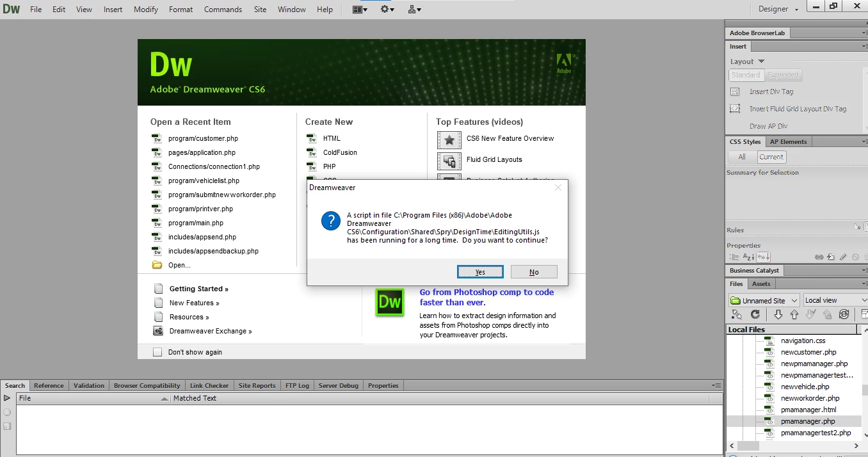Click the Check Out files icon
Viewport: 868px width, 457px height.
[811, 314]
